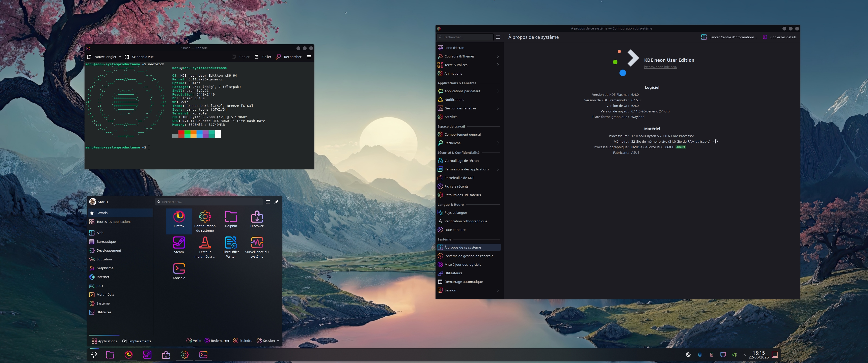
Task: Click the Copier les détails button
Action: click(780, 37)
